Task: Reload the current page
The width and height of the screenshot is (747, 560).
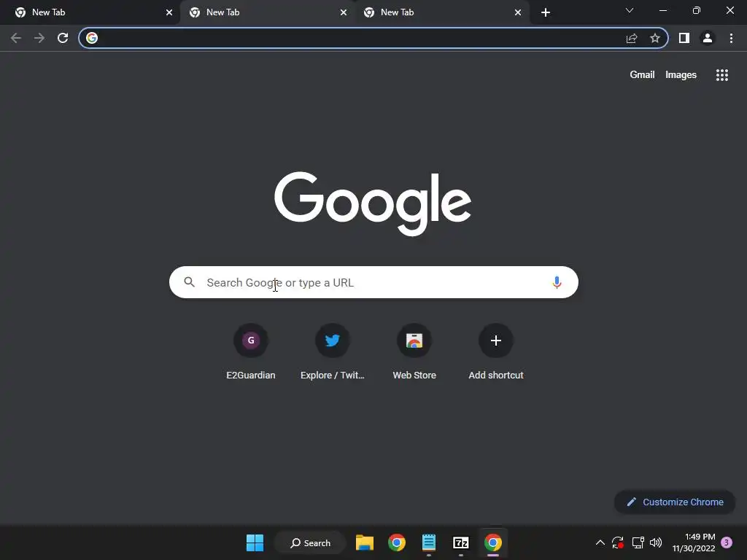Action: click(x=63, y=38)
